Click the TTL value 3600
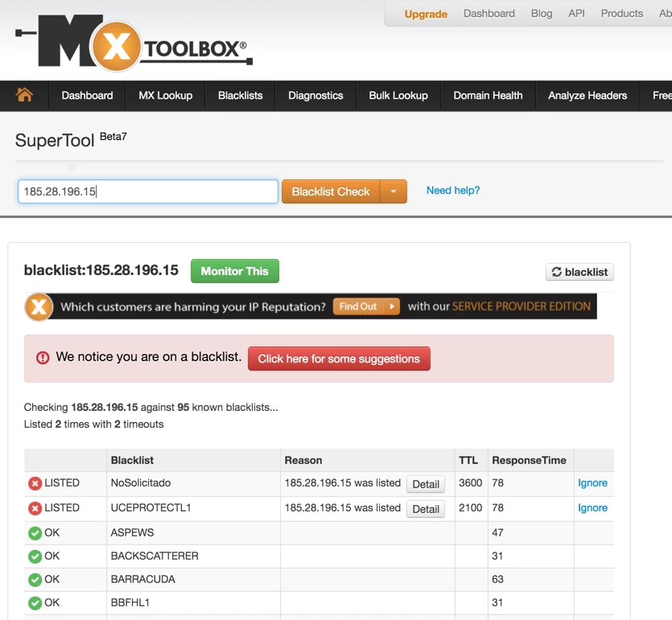Viewport: 672px width, 620px height. (x=470, y=483)
